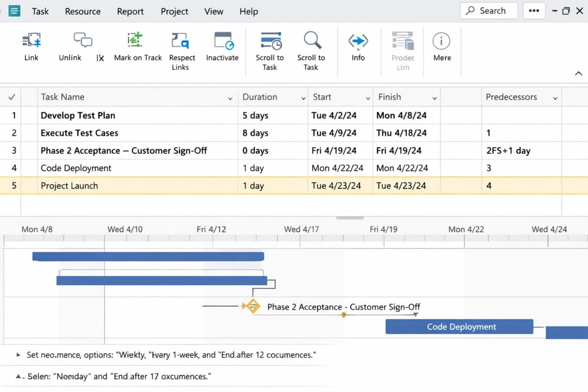The height and width of the screenshot is (392, 588).
Task: Open the Report tab
Action: 130,11
